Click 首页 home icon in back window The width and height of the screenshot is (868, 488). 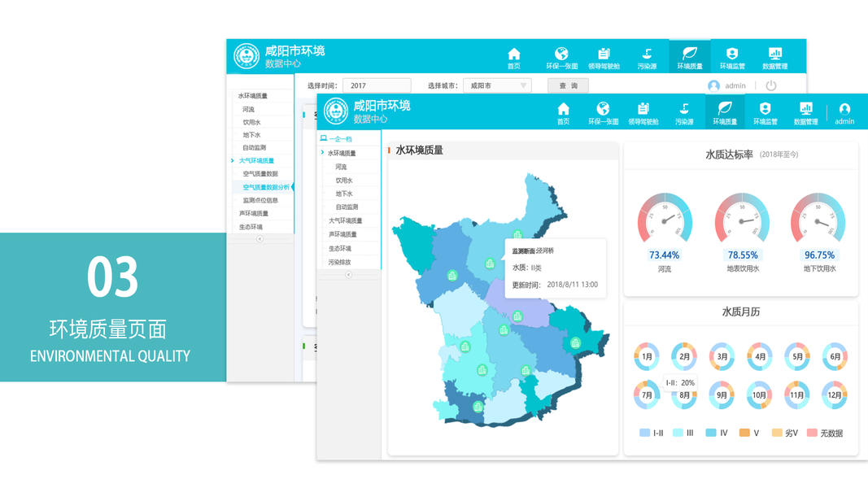(513, 54)
